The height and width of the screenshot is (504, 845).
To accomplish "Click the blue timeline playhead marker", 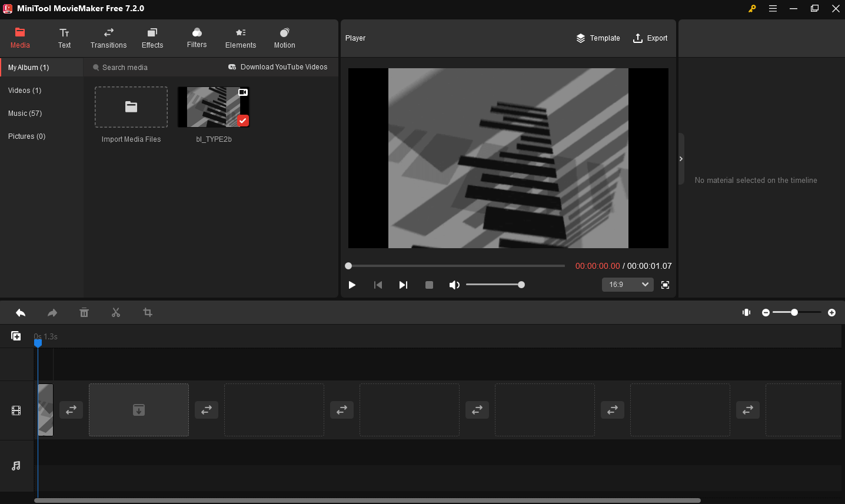I will pyautogui.click(x=38, y=342).
